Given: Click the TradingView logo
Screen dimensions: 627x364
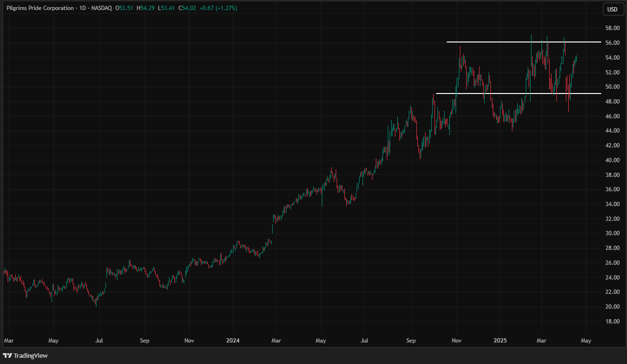Looking at the screenshot, I should point(25,355).
